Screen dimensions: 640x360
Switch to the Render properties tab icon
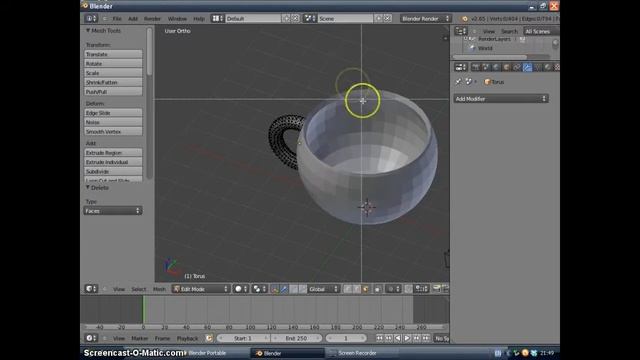coord(476,67)
